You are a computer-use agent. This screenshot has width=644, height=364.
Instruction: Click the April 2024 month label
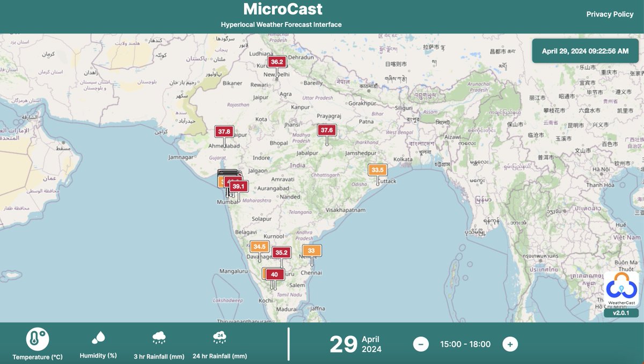point(371,345)
